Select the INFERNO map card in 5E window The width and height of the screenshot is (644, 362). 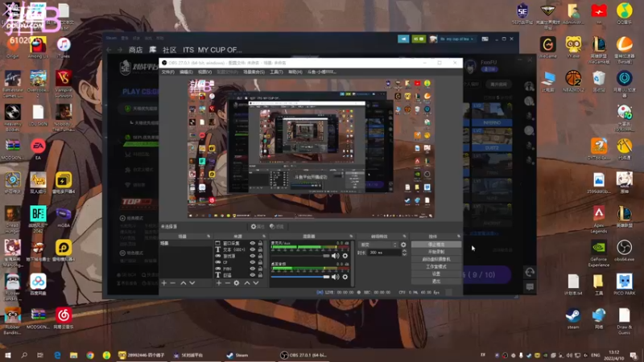coord(492,114)
